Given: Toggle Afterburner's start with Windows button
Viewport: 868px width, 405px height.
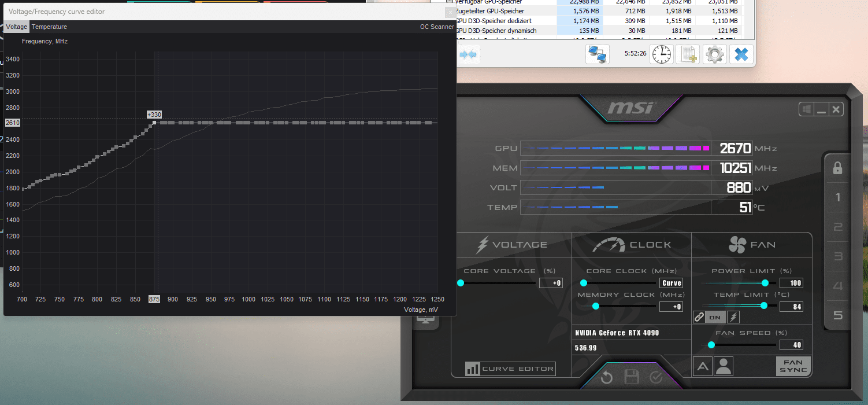Looking at the screenshot, I should (806, 109).
